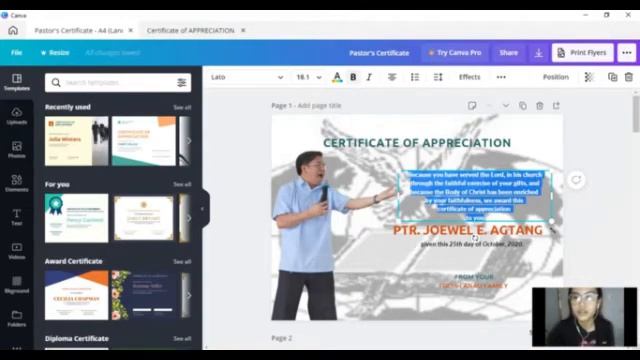Image resolution: width=640 pixels, height=360 pixels.
Task: Click Add page title field
Action: point(319,106)
